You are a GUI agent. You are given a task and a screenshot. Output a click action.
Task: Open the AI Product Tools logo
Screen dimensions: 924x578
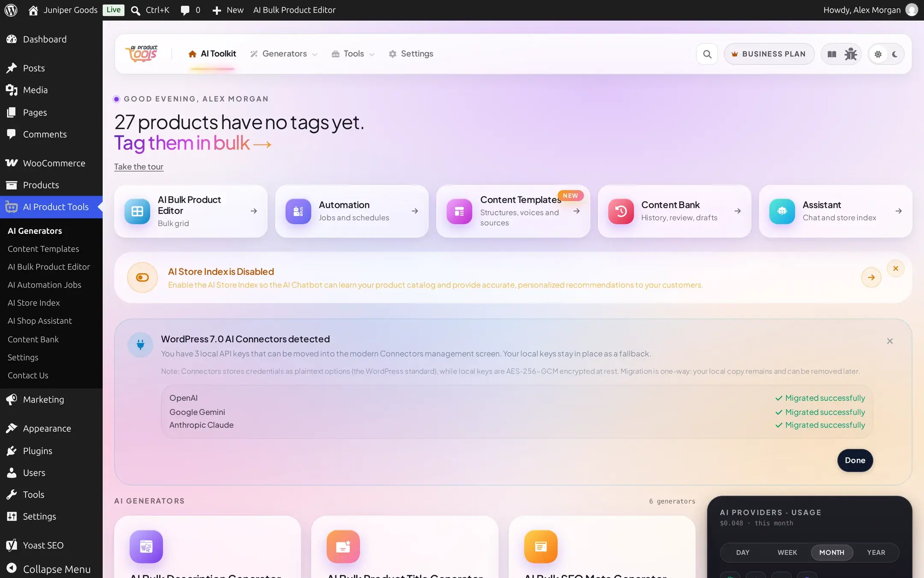(x=142, y=54)
